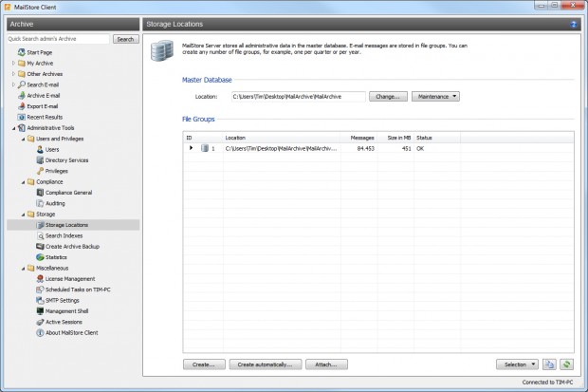Click the 451 size value
The width and height of the screenshot is (588, 392).
point(407,148)
